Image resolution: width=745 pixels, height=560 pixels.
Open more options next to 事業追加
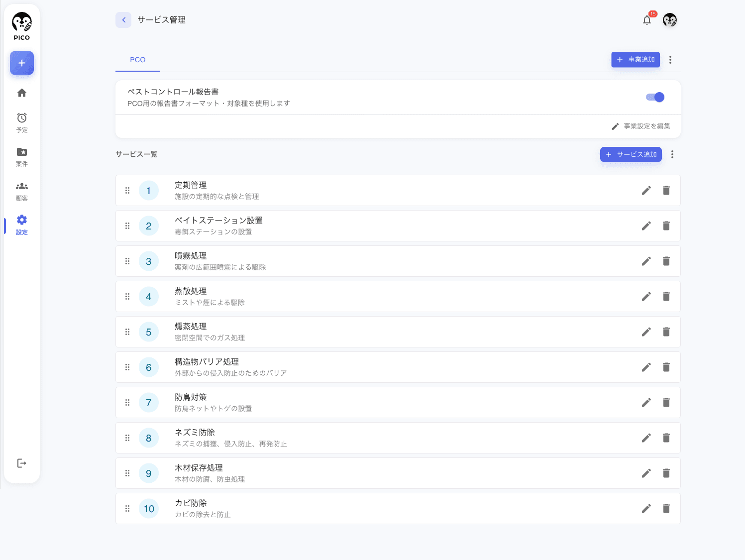(x=670, y=60)
